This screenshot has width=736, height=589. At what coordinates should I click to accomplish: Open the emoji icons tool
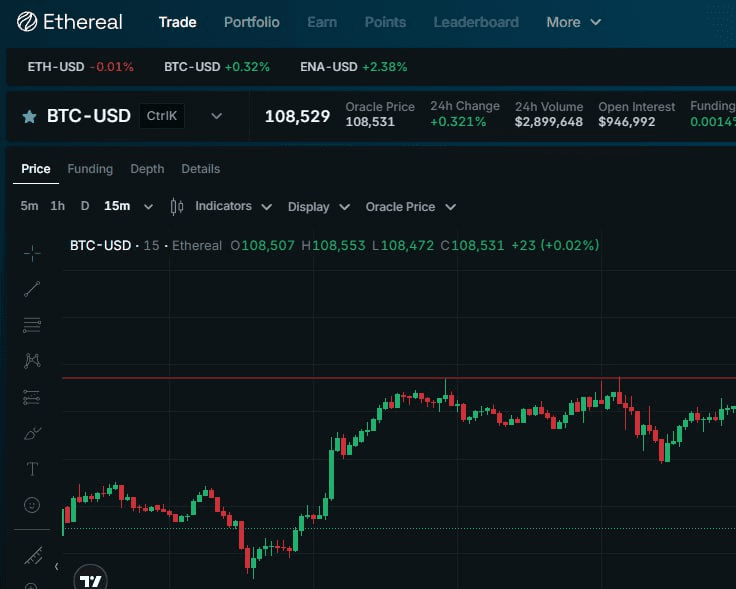(x=32, y=505)
